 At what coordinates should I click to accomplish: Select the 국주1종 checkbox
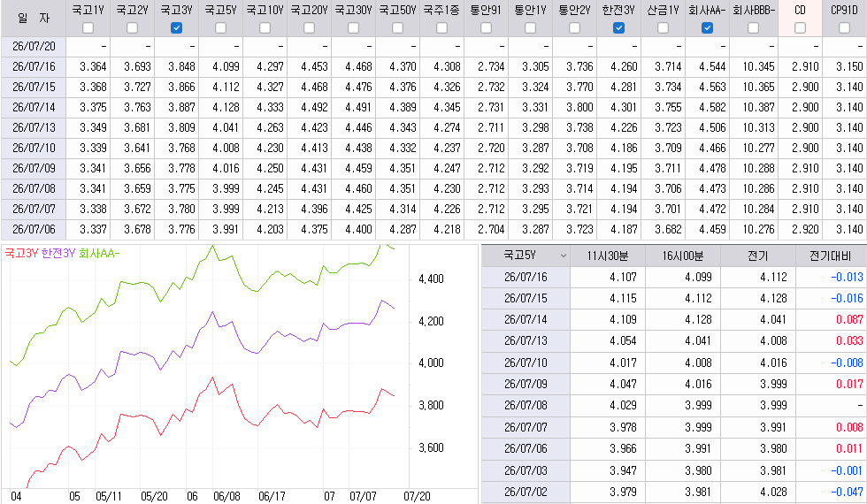[441, 27]
